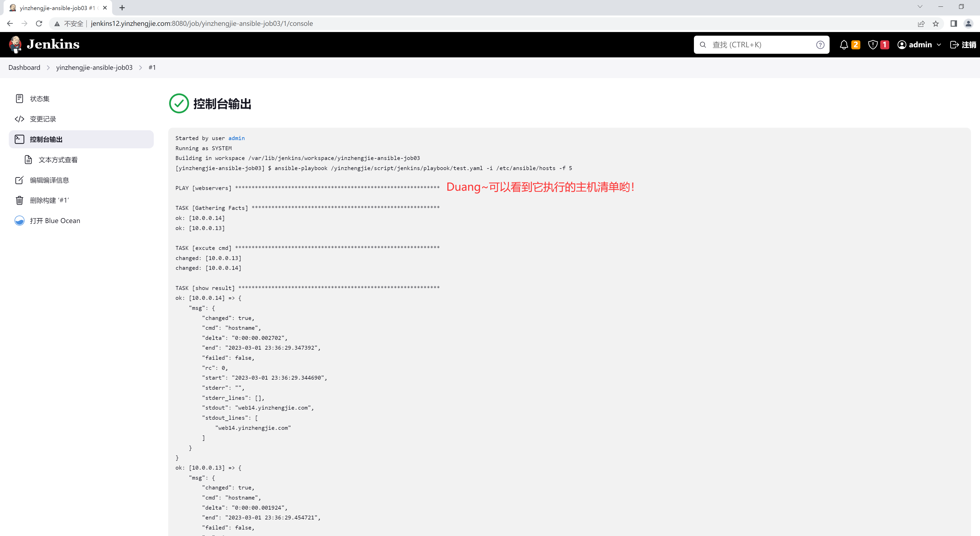Toggle the browser side panel icon

point(953,24)
